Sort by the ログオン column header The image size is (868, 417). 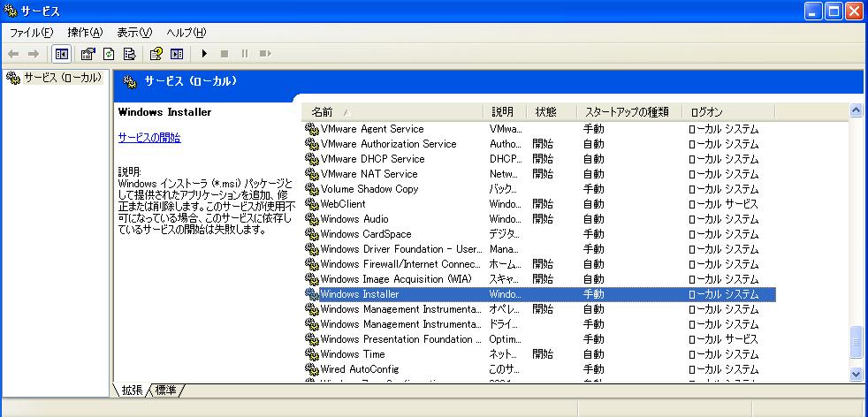click(x=728, y=112)
